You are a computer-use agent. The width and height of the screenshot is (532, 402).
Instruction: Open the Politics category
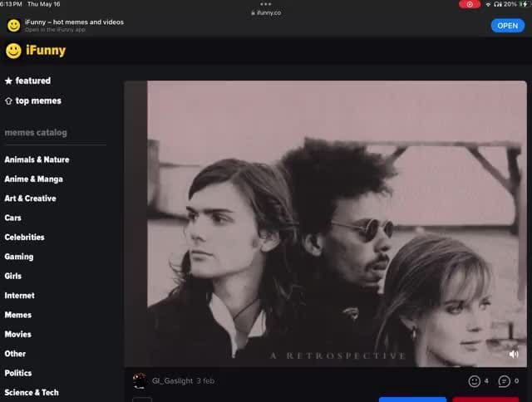click(x=18, y=373)
